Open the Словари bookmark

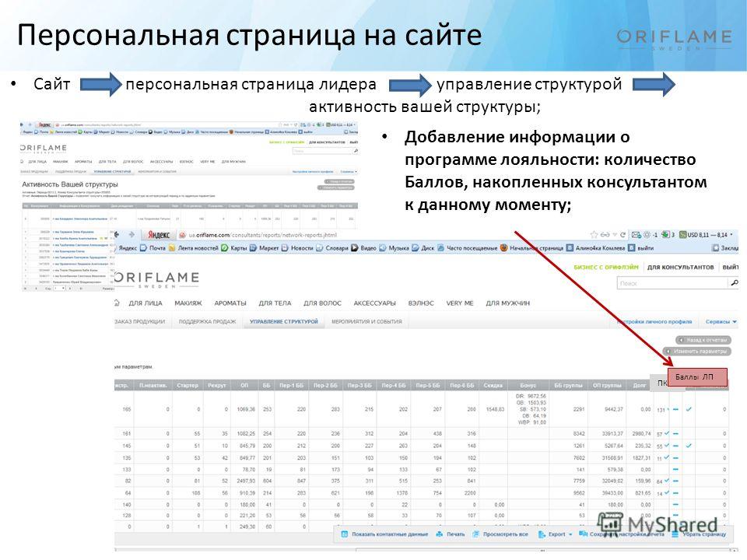(332, 248)
